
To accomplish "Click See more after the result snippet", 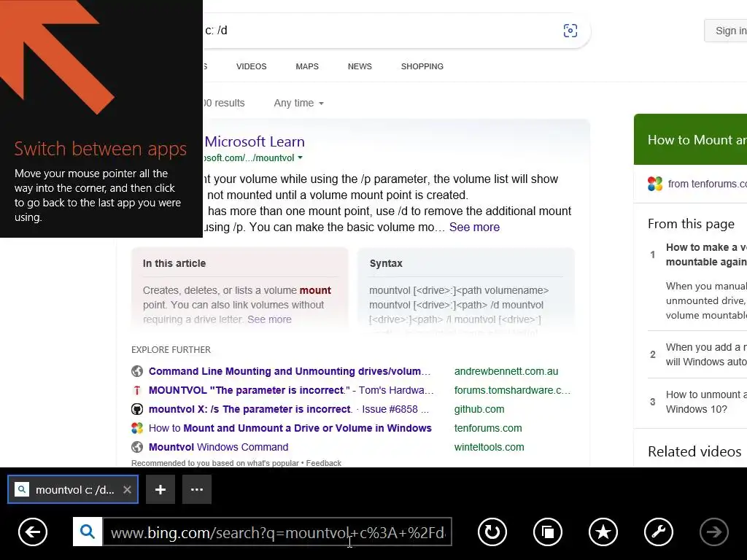I will (474, 227).
